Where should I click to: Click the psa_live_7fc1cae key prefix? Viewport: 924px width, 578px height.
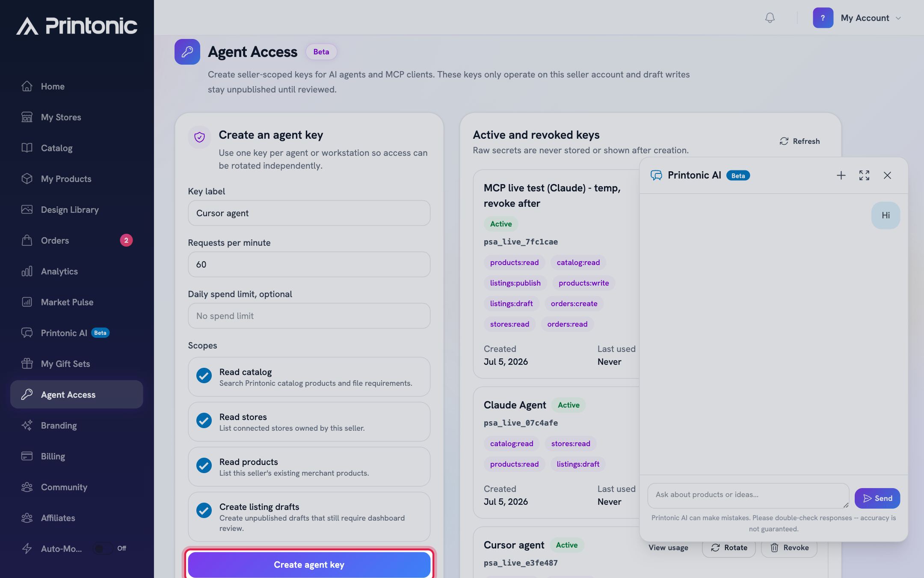click(x=521, y=242)
